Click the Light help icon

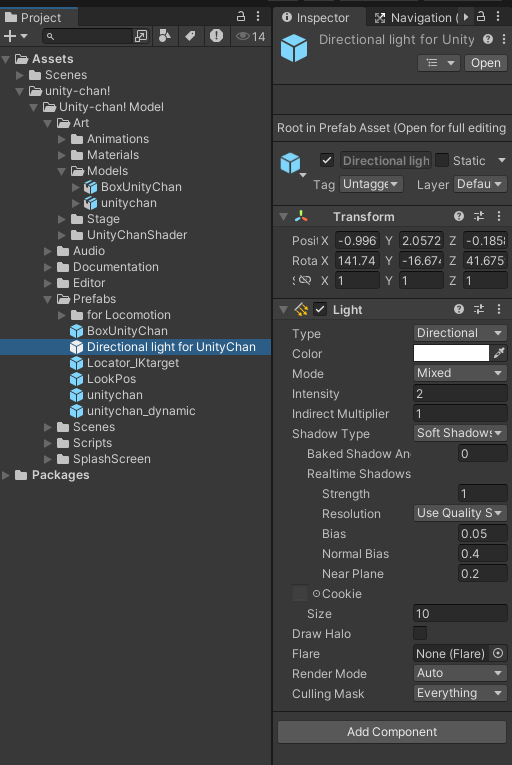point(459,309)
